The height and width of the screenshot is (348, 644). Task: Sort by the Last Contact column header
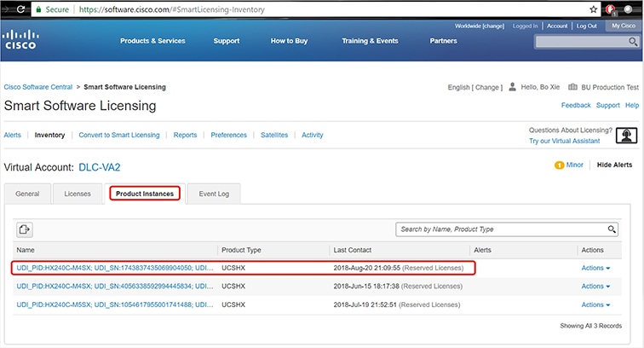pyautogui.click(x=353, y=250)
